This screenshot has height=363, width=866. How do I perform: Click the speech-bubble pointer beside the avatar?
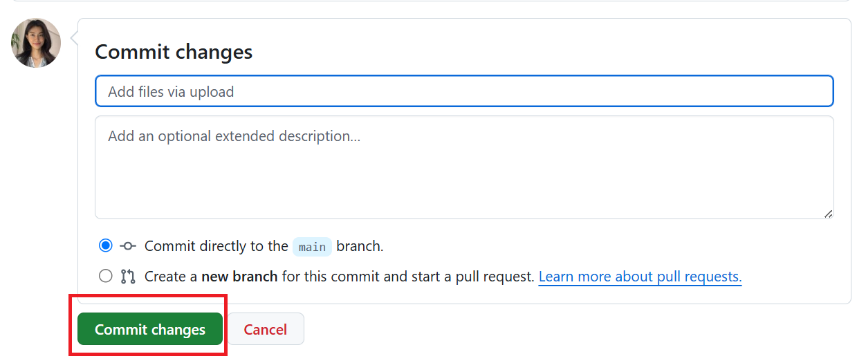(73, 39)
